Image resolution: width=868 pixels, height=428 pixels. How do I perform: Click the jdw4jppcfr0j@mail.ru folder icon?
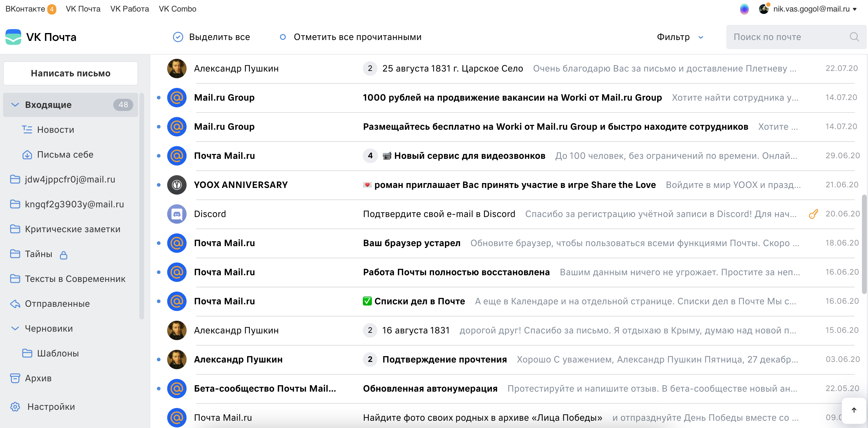(x=15, y=179)
